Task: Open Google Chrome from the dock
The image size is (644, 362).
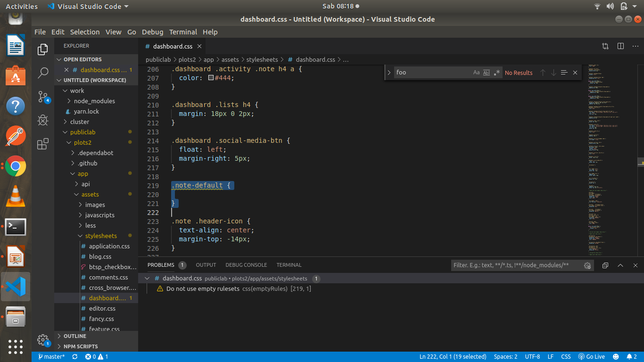Action: point(16,166)
